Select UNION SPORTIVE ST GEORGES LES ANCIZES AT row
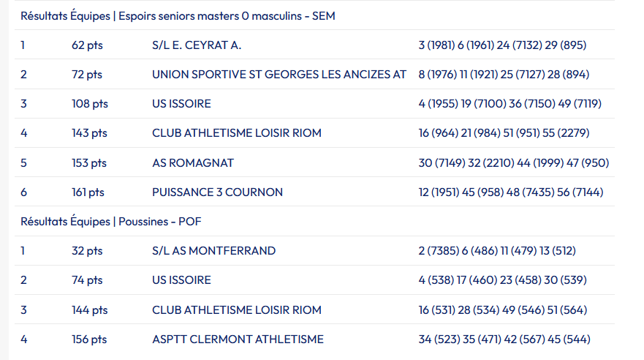The image size is (644, 360). pyautogui.click(x=279, y=75)
